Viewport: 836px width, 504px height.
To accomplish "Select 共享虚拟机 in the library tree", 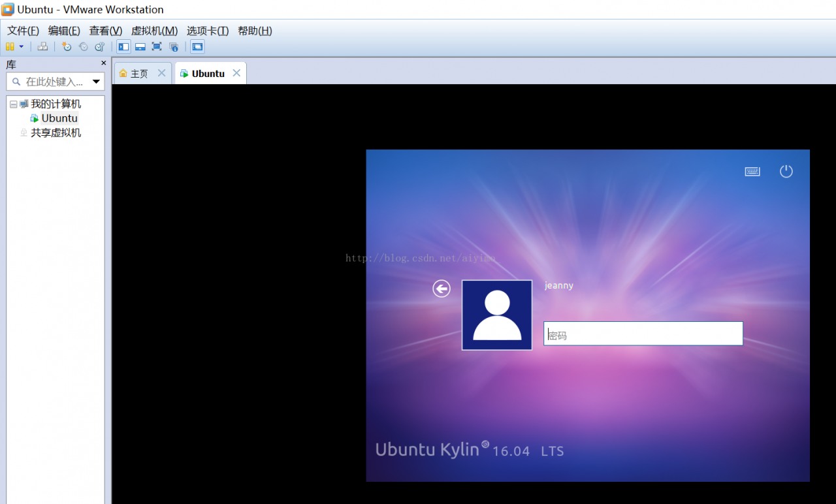I will tap(56, 133).
